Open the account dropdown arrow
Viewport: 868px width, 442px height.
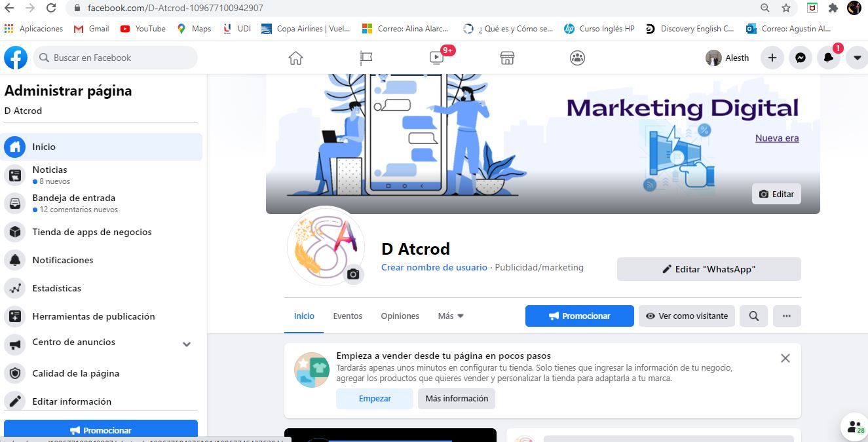click(857, 58)
